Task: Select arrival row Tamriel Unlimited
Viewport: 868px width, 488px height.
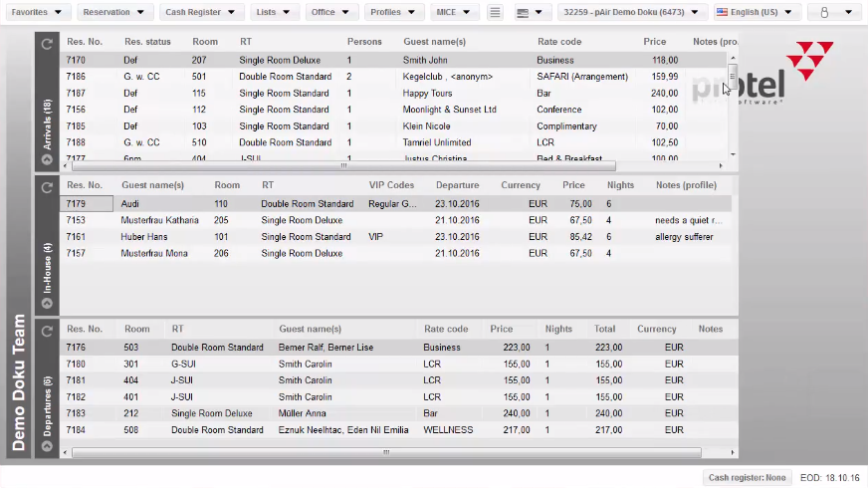Action: coord(393,142)
